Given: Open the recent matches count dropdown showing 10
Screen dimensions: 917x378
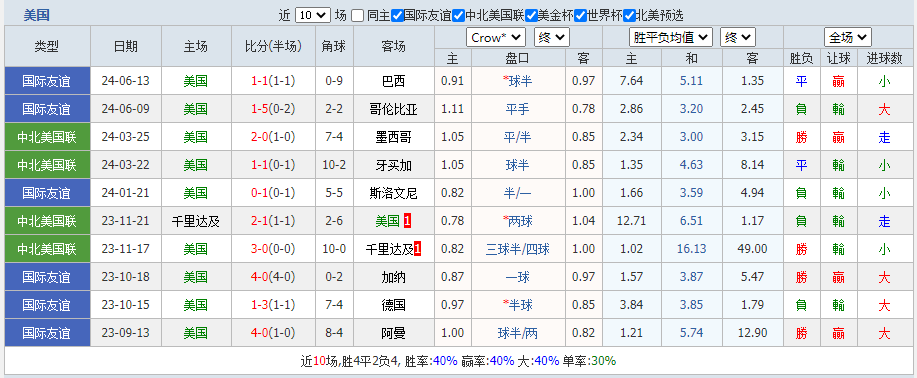Looking at the screenshot, I should point(313,15).
